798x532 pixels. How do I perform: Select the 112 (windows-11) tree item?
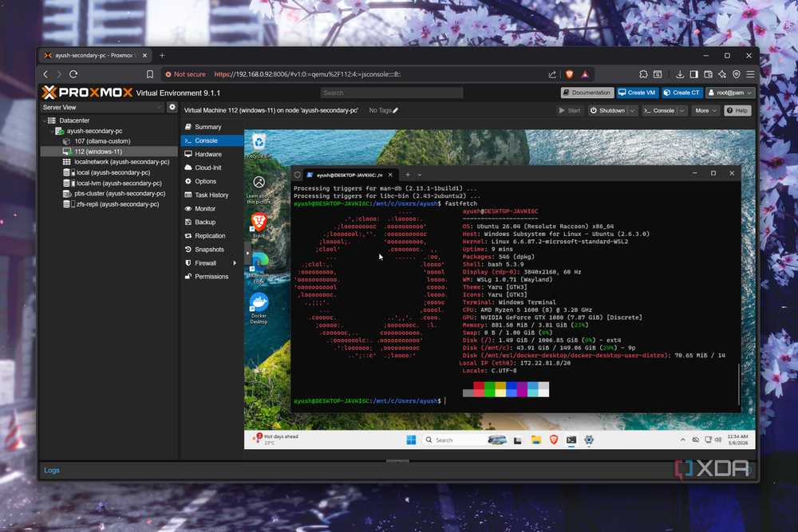point(98,152)
